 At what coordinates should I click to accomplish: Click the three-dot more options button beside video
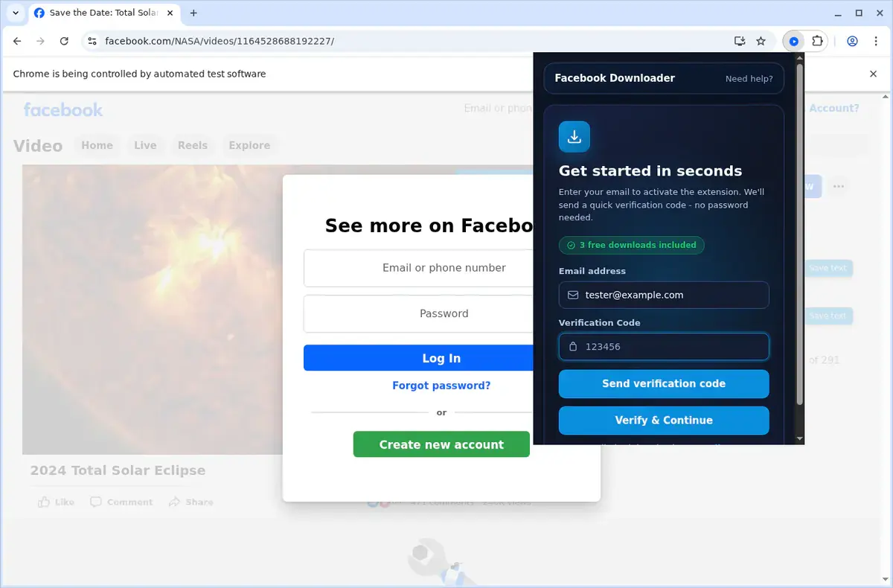click(839, 186)
